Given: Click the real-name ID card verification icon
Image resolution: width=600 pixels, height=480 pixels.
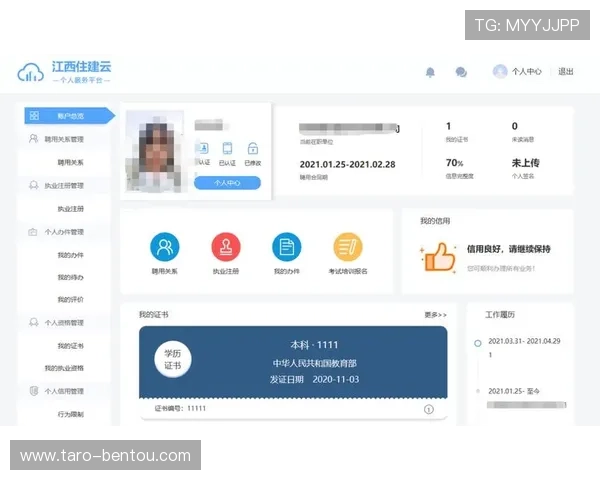Looking at the screenshot, I should tap(203, 148).
